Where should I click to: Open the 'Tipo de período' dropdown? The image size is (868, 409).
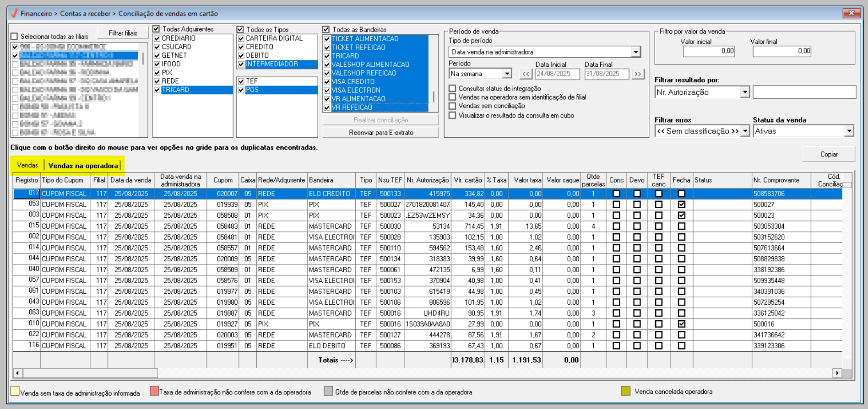click(x=635, y=52)
